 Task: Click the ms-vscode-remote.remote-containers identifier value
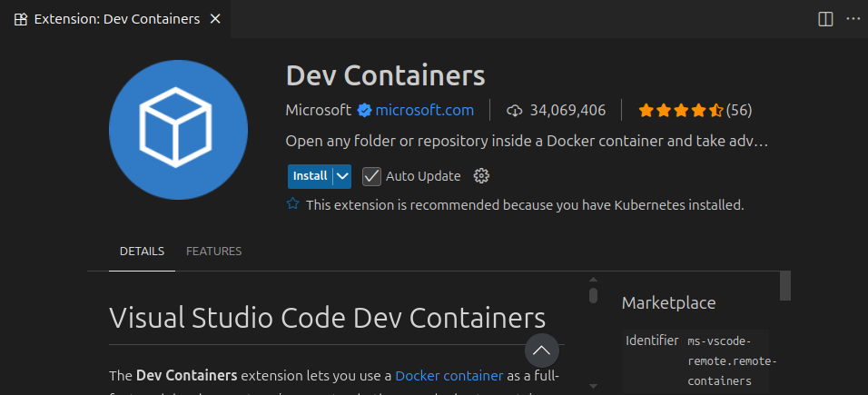(x=733, y=360)
